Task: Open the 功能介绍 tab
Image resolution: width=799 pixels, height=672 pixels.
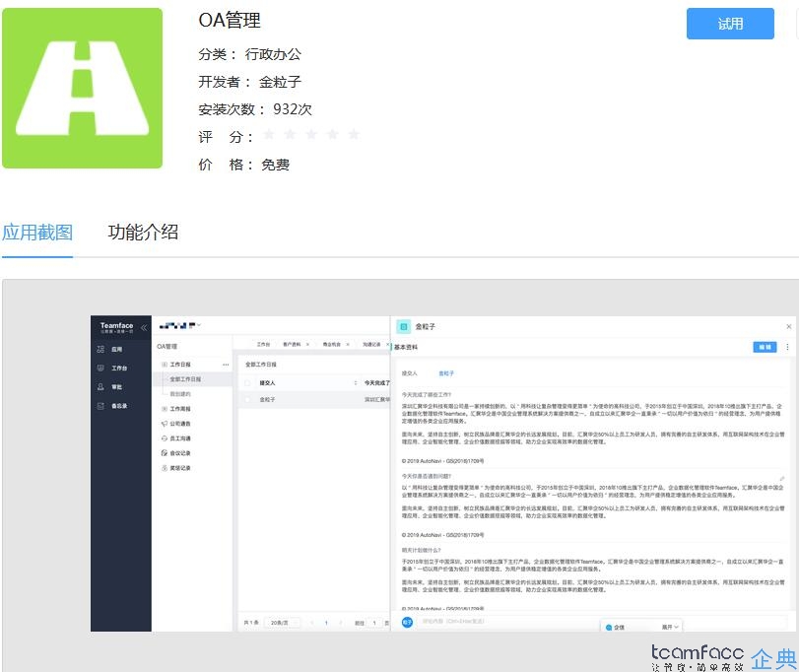Action: [x=143, y=233]
